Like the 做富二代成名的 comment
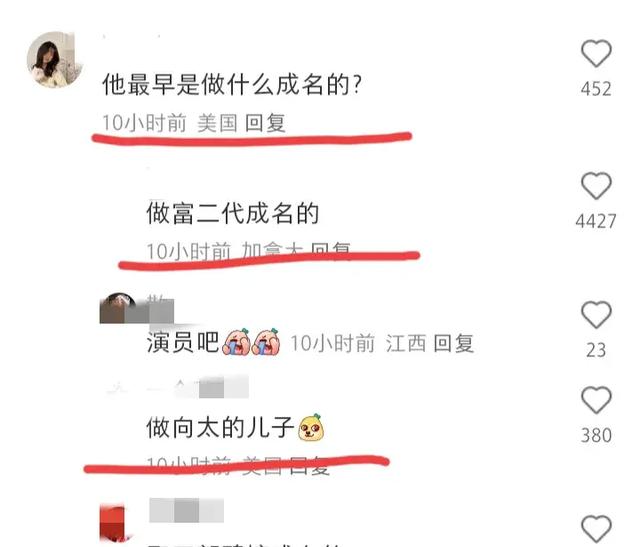Screen dimensions: 640x547 (x=596, y=186)
